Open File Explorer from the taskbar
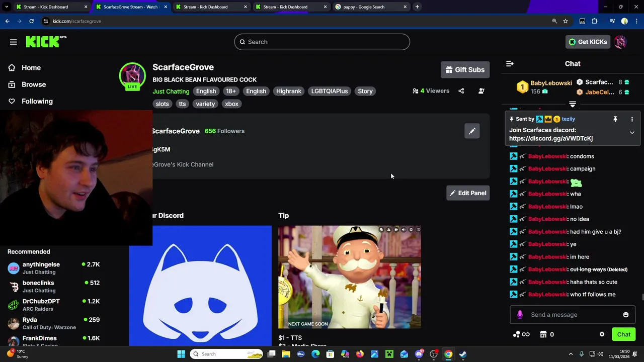This screenshot has width=644, height=362. [x=286, y=354]
